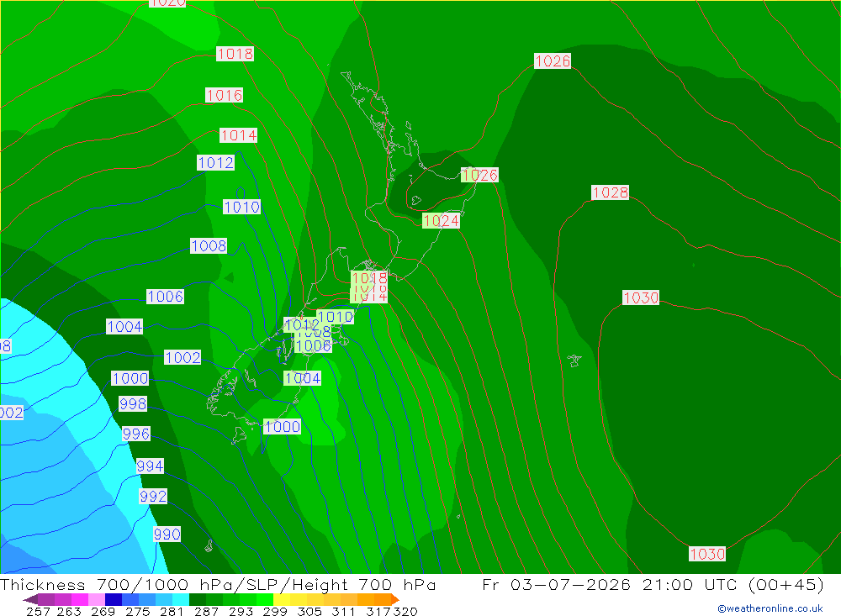Image resolution: width=841 pixels, height=616 pixels.
Task: Click the 1008 label with white background
Action: [x=209, y=246]
